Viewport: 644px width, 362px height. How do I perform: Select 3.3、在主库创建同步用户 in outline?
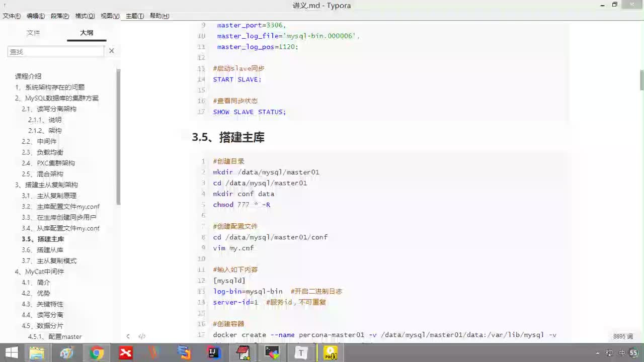pyautogui.click(x=59, y=217)
